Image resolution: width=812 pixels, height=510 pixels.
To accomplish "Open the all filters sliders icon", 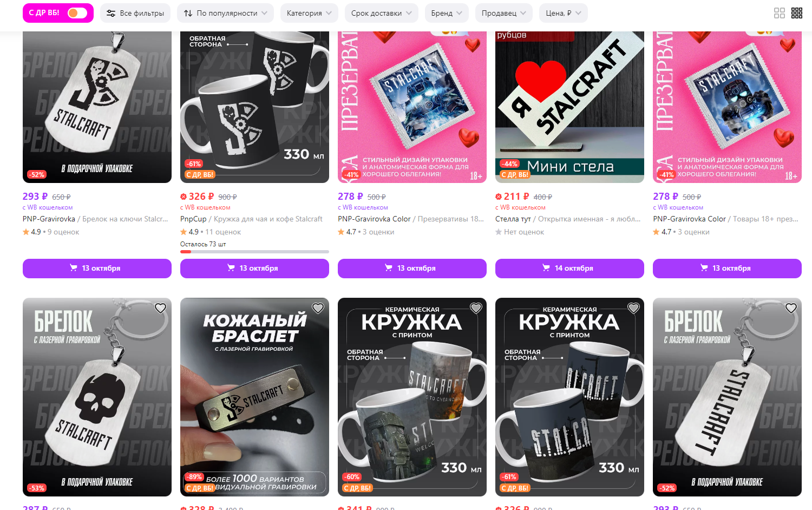I will coord(111,13).
